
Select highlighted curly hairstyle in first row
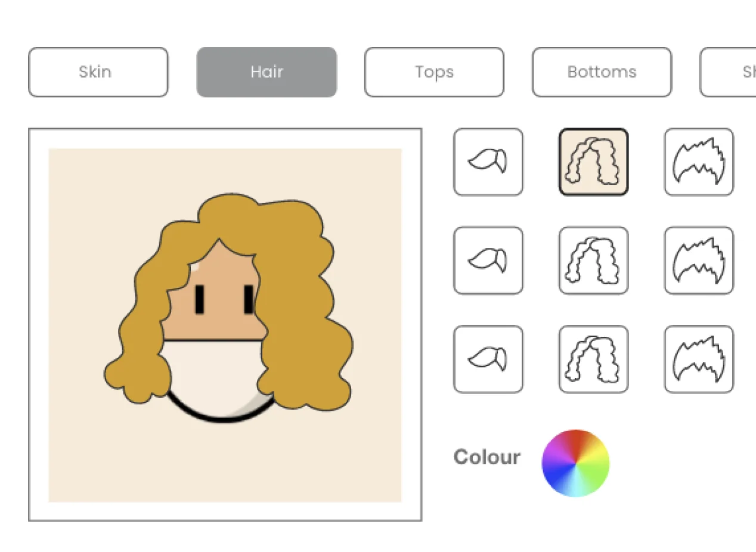pos(593,162)
